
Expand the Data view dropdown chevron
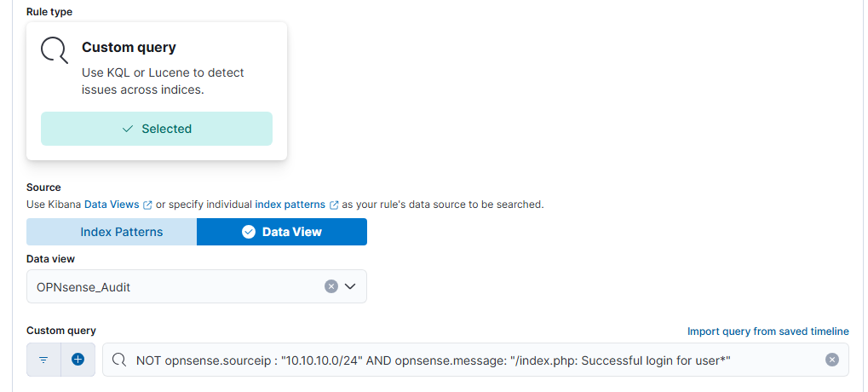(x=349, y=286)
